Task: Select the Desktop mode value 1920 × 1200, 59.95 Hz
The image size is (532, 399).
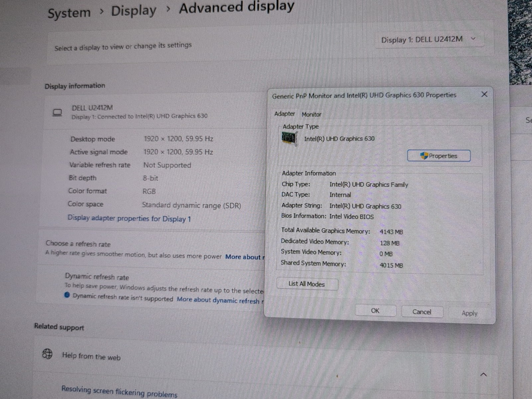Action: 179,139
